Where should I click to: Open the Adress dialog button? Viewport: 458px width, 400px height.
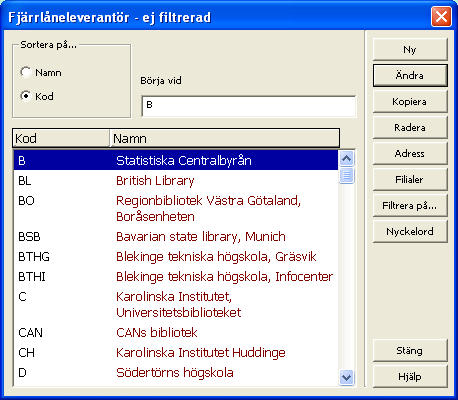410,154
